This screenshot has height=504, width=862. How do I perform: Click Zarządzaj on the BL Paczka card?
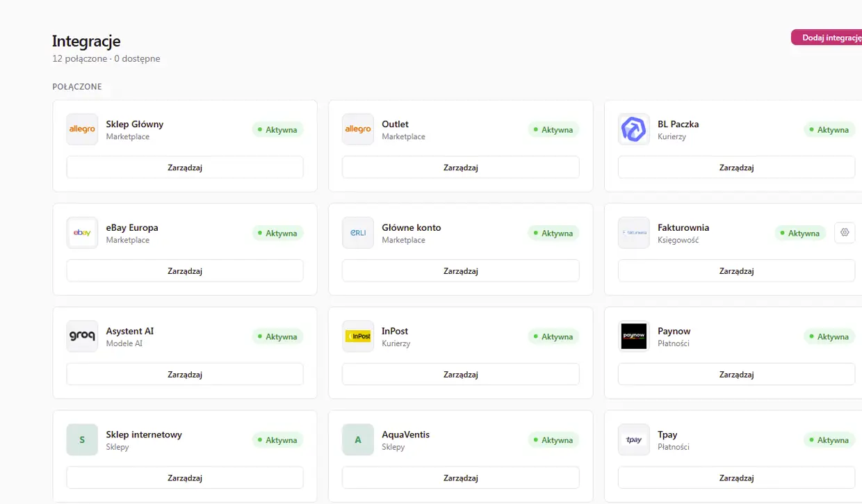pyautogui.click(x=737, y=168)
